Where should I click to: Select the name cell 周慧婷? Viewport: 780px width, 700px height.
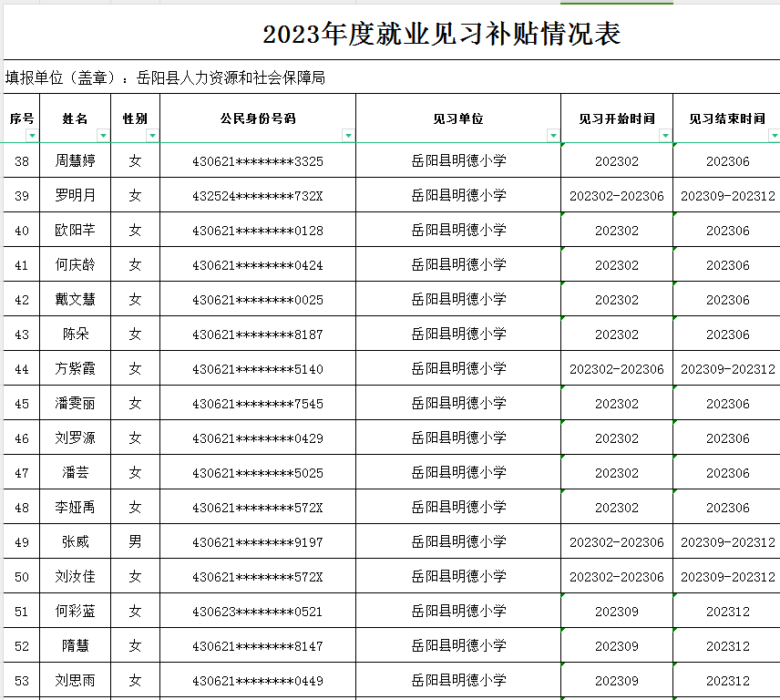(76, 161)
